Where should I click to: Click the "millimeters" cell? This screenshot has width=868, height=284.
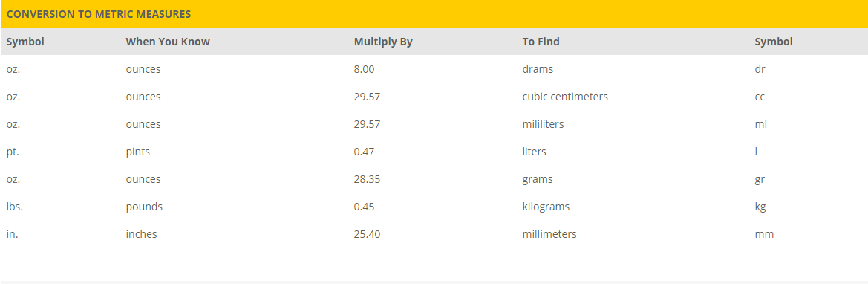pos(549,234)
